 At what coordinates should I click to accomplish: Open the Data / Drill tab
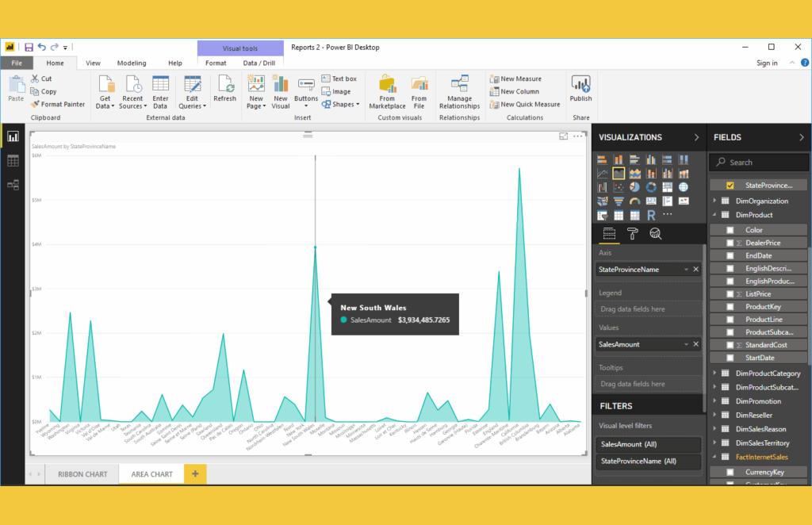259,63
